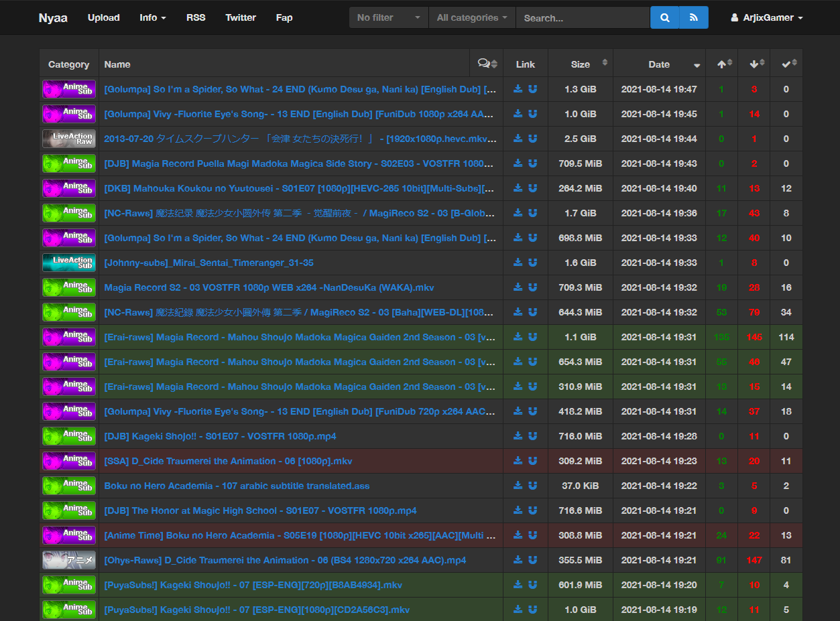Image resolution: width=840 pixels, height=621 pixels.
Task: Open the Twitter link in navbar
Action: point(241,17)
